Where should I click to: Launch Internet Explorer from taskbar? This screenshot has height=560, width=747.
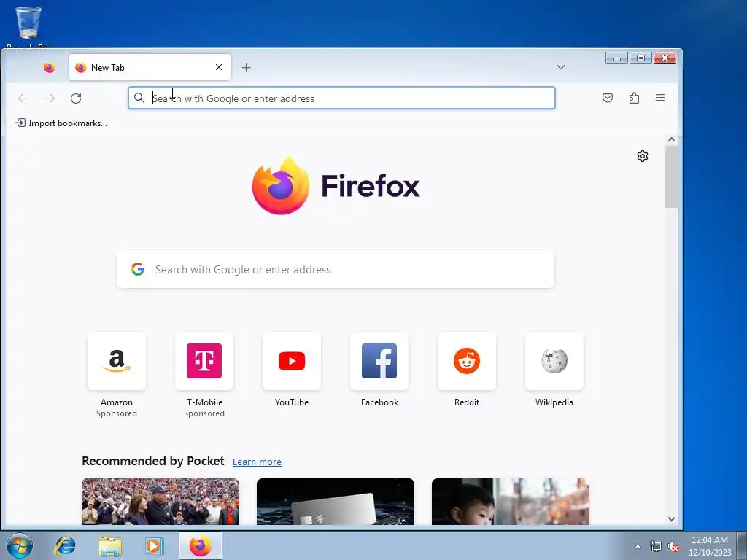click(65, 545)
